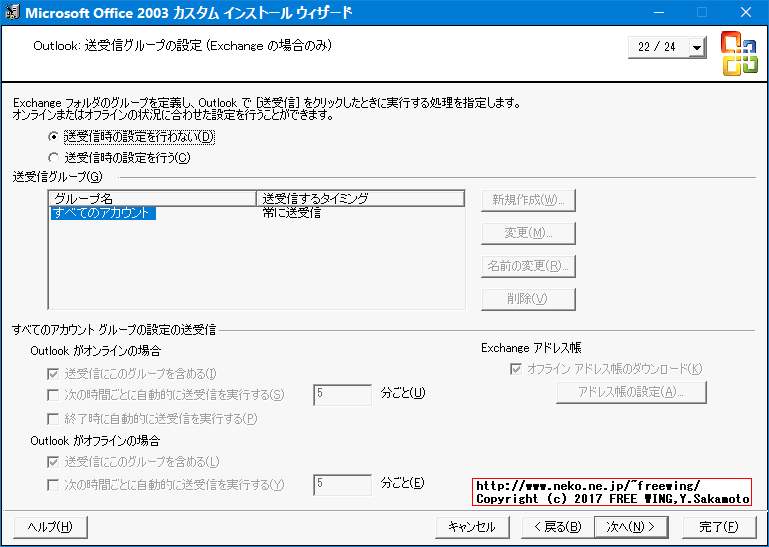The height and width of the screenshot is (547, 769).
Task: Proceed with 次へ(N) > button
Action: tap(631, 527)
